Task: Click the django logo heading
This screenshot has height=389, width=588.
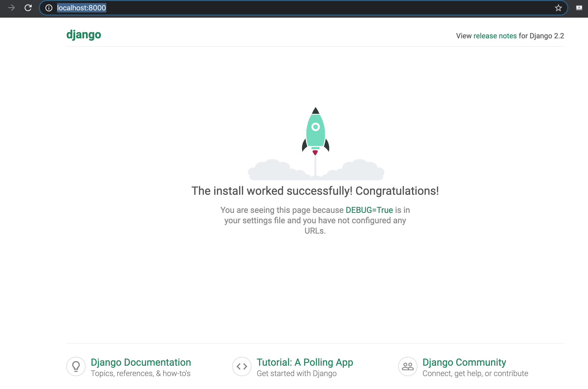Action: [x=83, y=35]
